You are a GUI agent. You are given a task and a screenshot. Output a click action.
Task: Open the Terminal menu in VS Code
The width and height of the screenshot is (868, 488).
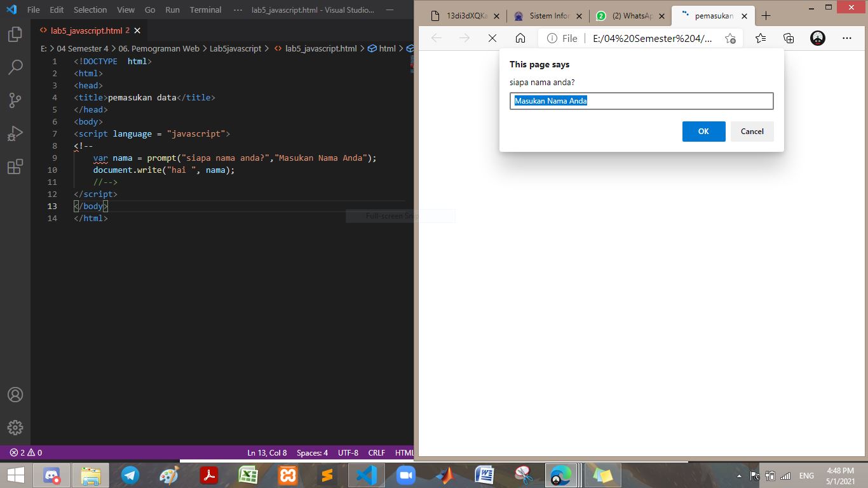click(x=205, y=10)
